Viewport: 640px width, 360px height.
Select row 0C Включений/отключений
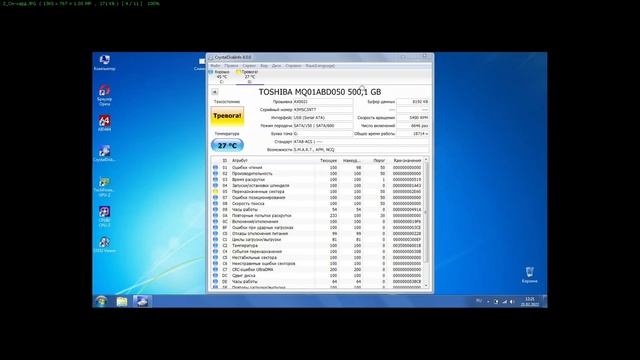point(318,222)
